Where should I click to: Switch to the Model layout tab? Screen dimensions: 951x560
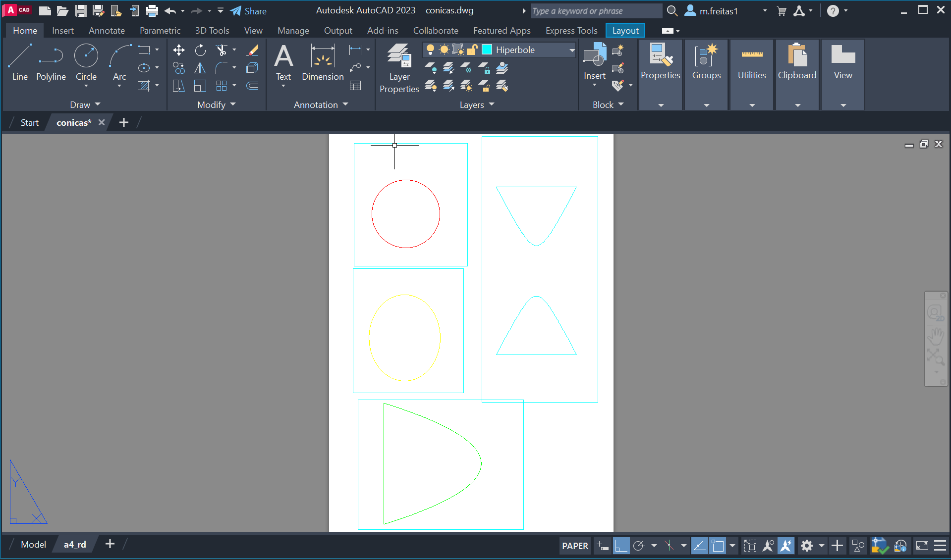pyautogui.click(x=33, y=544)
